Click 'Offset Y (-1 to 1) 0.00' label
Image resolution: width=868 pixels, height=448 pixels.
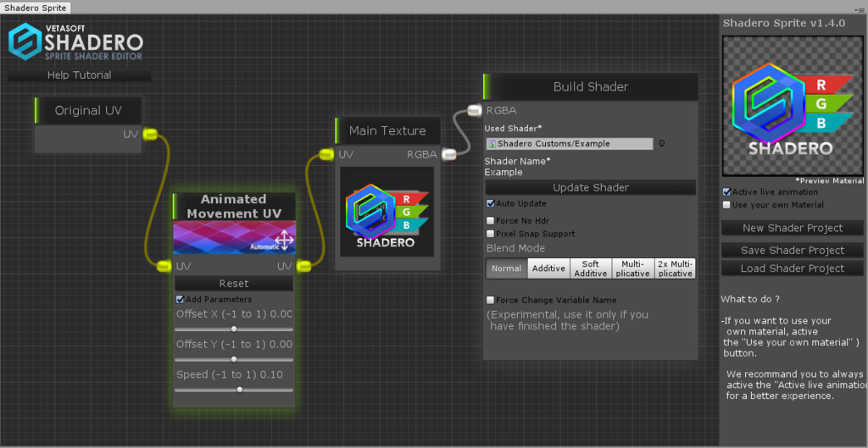[x=234, y=345]
